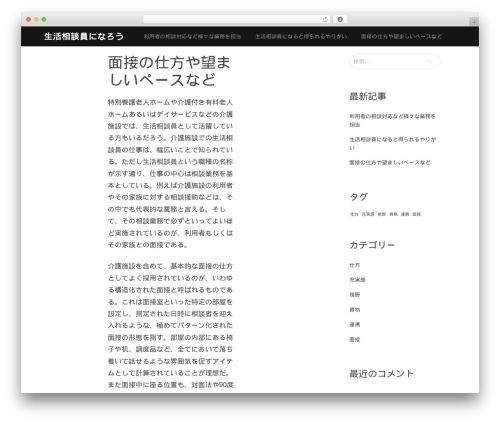Click the browser address bar
This screenshot has width=500, height=423.
(x=237, y=19)
